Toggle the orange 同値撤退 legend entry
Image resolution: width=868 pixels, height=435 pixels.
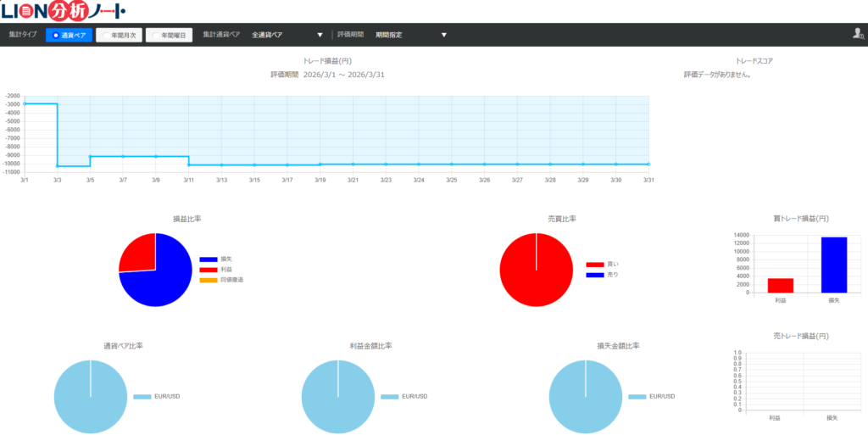(209, 279)
